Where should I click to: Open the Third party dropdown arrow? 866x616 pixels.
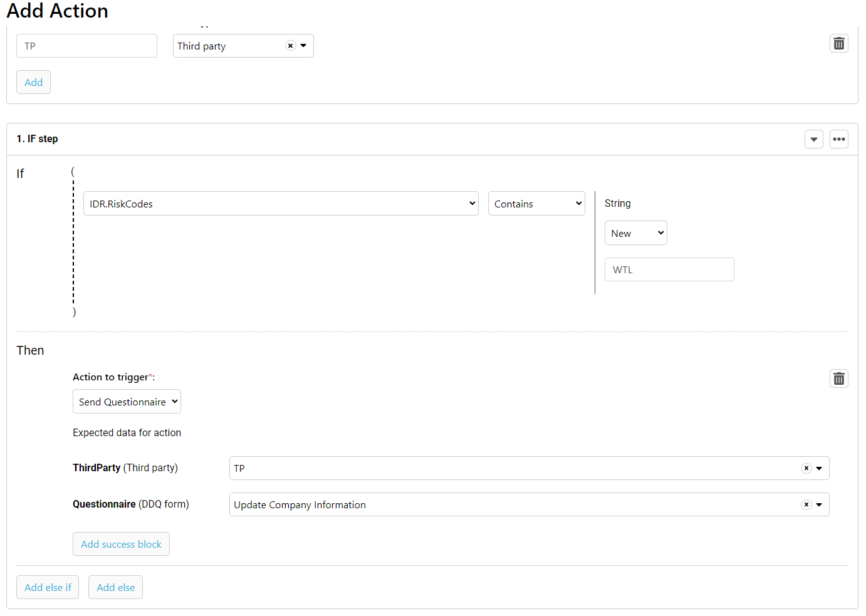click(x=303, y=45)
